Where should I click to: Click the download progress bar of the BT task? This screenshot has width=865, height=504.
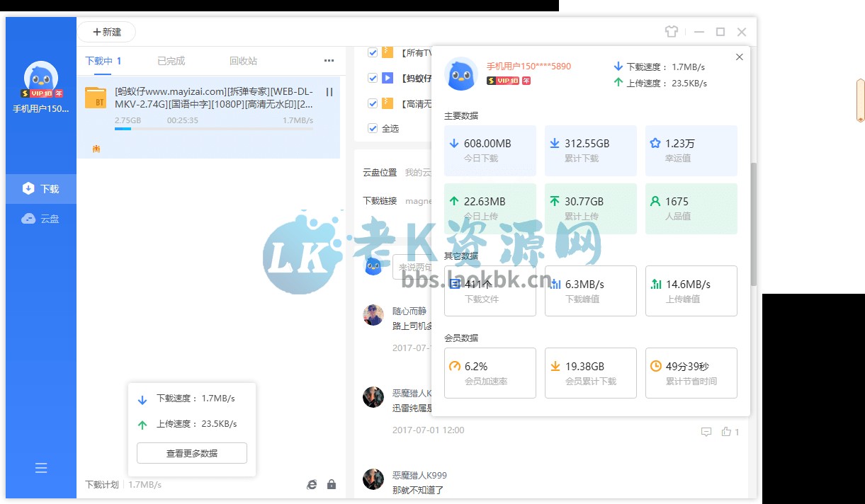[214, 129]
